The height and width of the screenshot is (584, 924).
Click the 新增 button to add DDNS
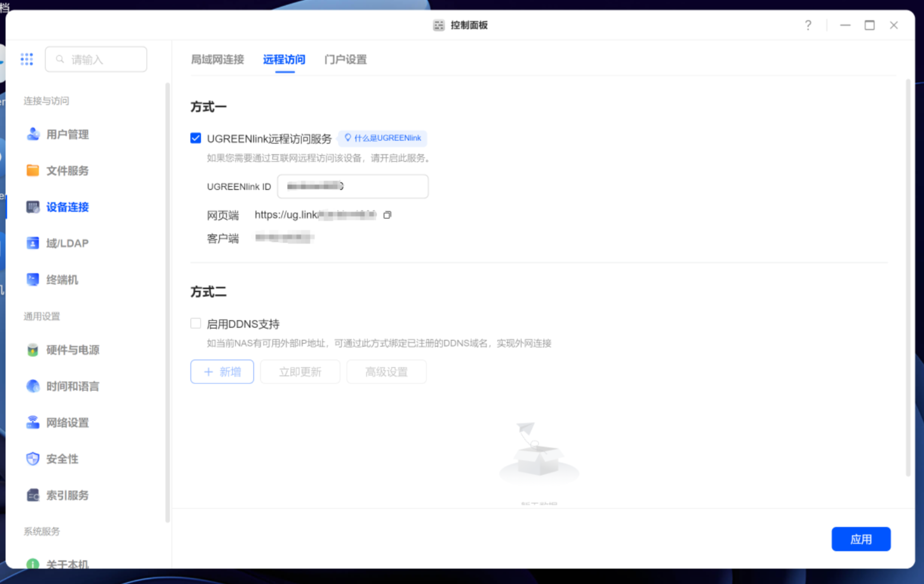222,372
